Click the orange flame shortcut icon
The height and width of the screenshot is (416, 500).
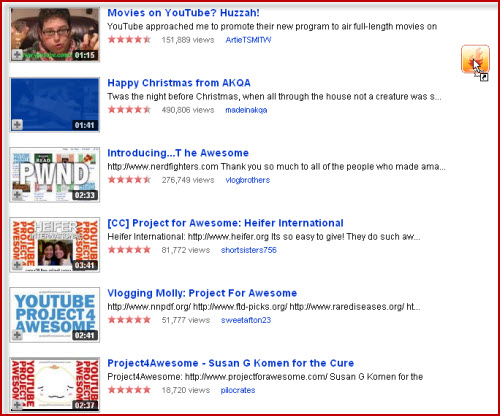click(475, 59)
